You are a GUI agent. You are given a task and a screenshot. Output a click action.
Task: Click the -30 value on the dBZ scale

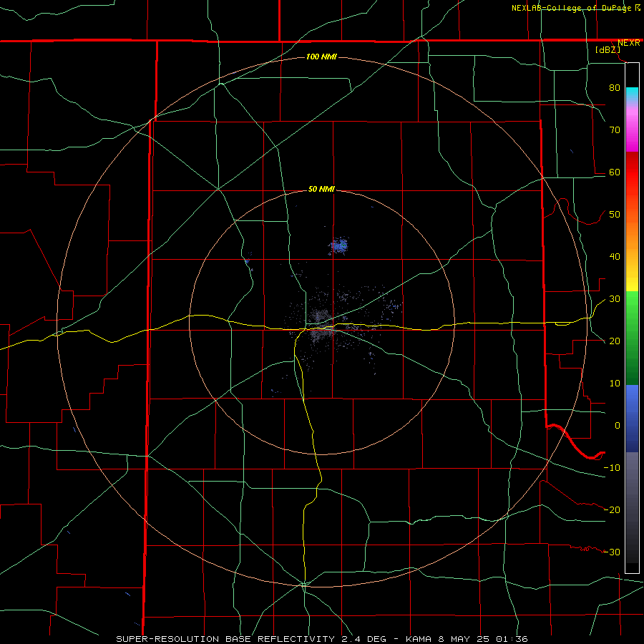click(x=612, y=552)
